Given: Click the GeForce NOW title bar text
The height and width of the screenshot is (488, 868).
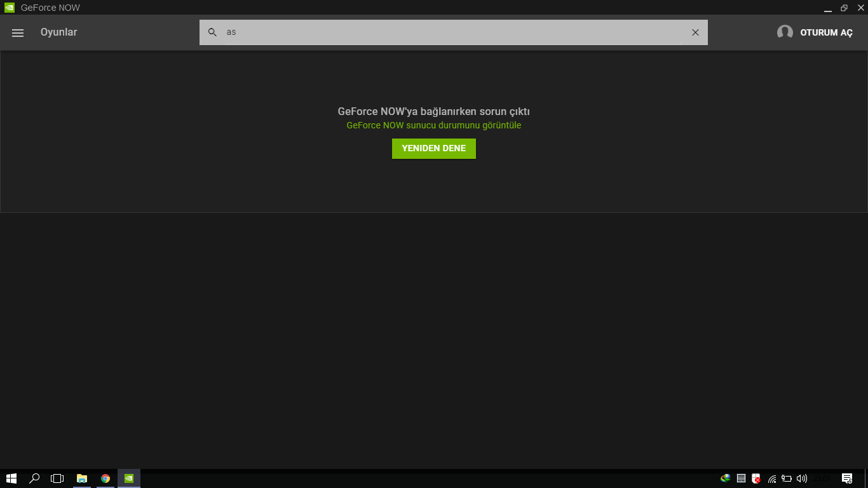Looking at the screenshot, I should [50, 8].
